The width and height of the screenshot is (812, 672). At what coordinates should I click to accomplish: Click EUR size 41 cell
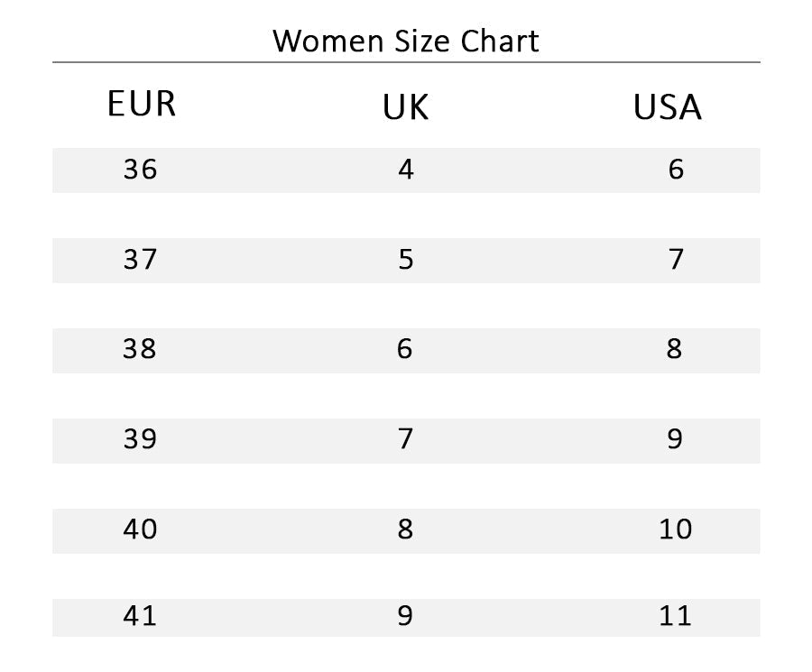click(140, 616)
